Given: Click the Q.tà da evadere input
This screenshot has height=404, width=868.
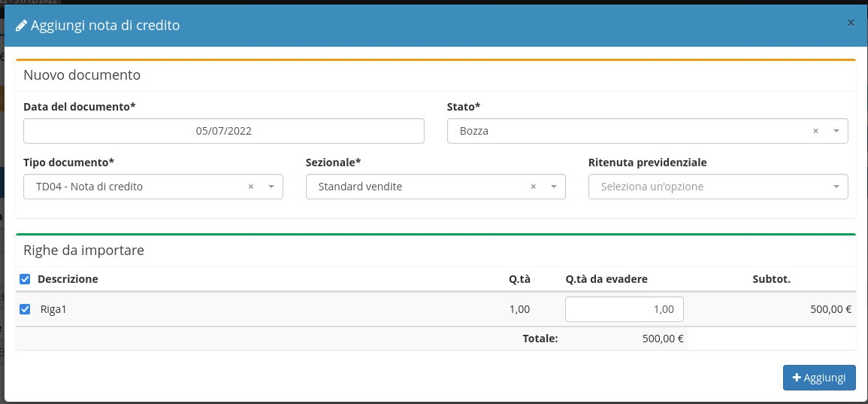Looking at the screenshot, I should pyautogui.click(x=624, y=309).
